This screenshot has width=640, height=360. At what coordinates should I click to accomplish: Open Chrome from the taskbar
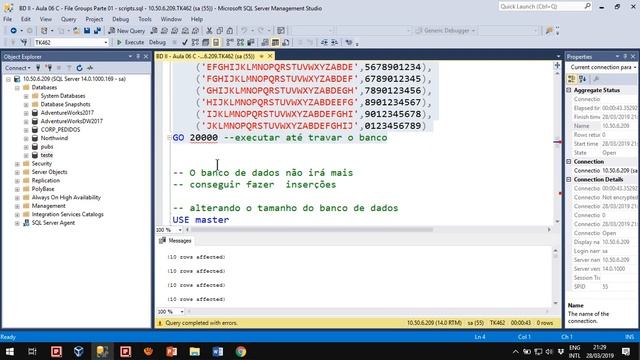(241, 351)
